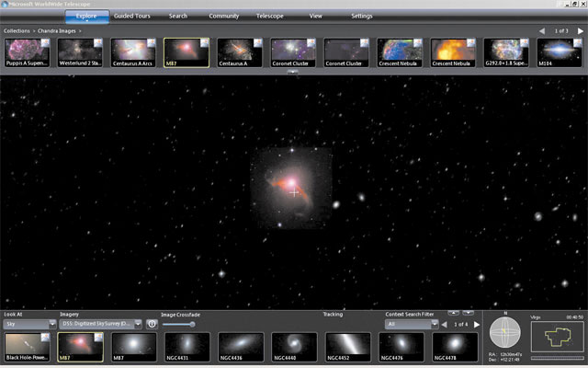This screenshot has height=368, width=588.
Task: Switch to the Search tab
Action: pos(178,17)
